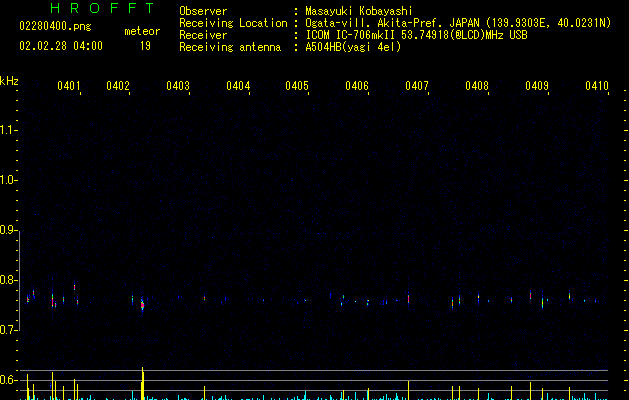Click the meteor count value 19
The width and height of the screenshot is (629, 400).
pyautogui.click(x=145, y=46)
